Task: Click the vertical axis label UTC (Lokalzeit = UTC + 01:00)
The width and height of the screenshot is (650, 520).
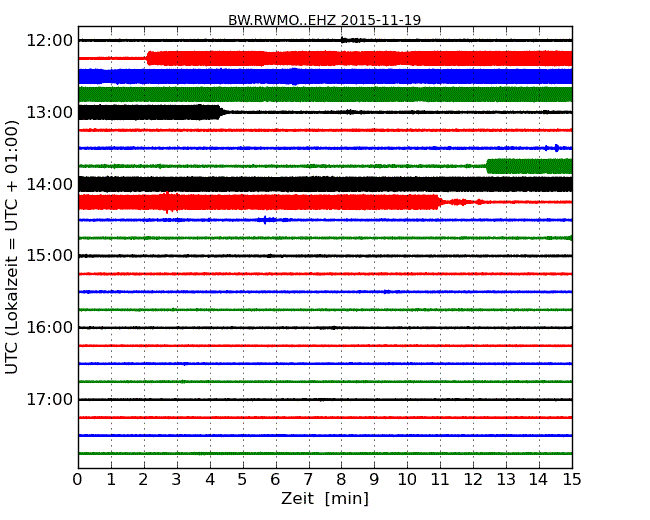Action: pyautogui.click(x=12, y=247)
